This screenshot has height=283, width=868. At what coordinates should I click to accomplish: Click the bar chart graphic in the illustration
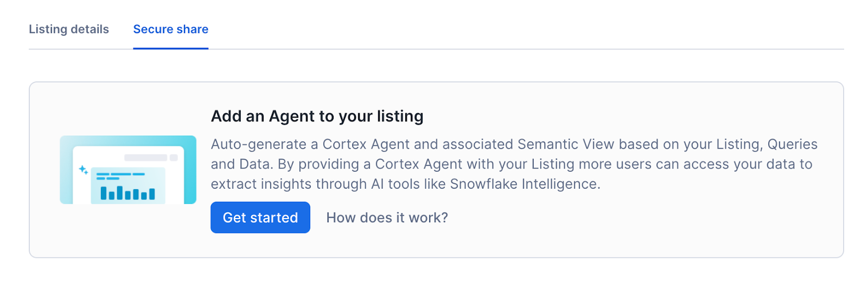[128, 193]
